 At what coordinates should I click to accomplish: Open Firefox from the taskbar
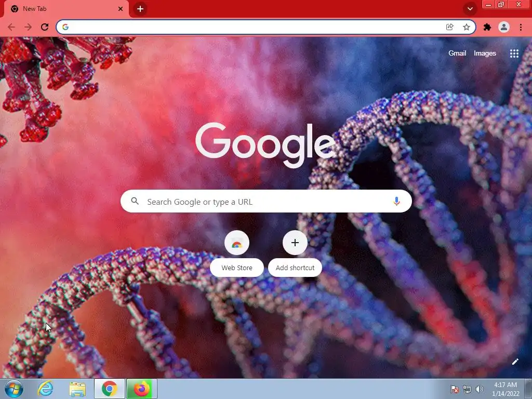tap(142, 389)
